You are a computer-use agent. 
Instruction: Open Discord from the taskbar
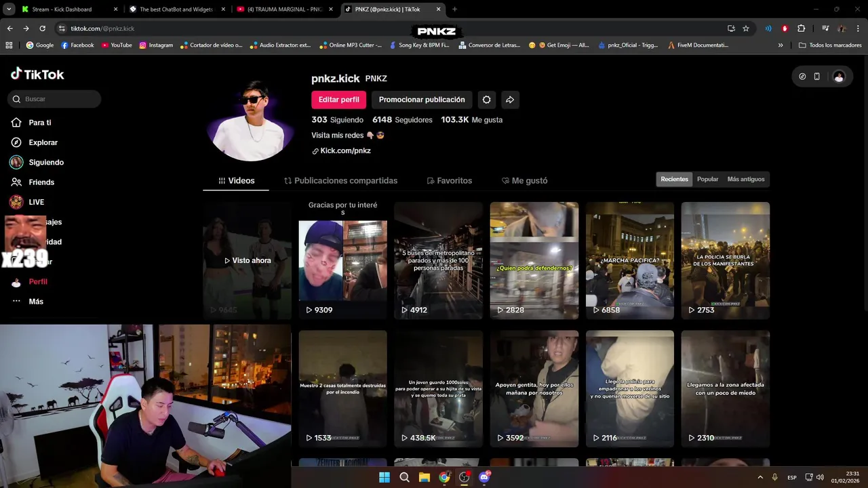484,477
